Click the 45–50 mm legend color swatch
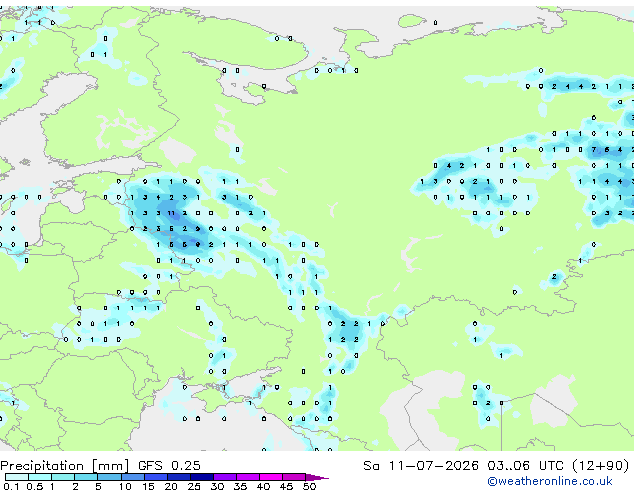The image size is (634, 490). click(294, 477)
